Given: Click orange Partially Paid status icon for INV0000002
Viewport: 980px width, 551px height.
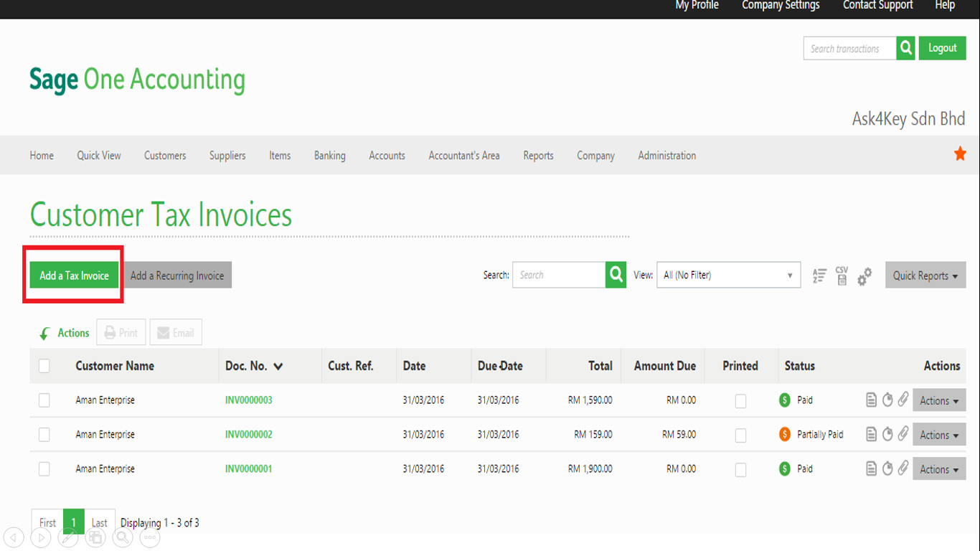Looking at the screenshot, I should (785, 435).
